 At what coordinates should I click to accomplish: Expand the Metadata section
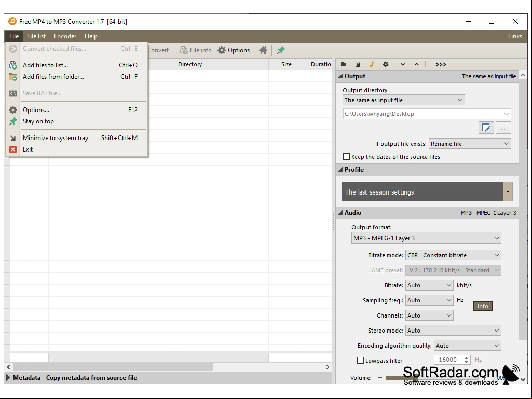click(x=8, y=378)
